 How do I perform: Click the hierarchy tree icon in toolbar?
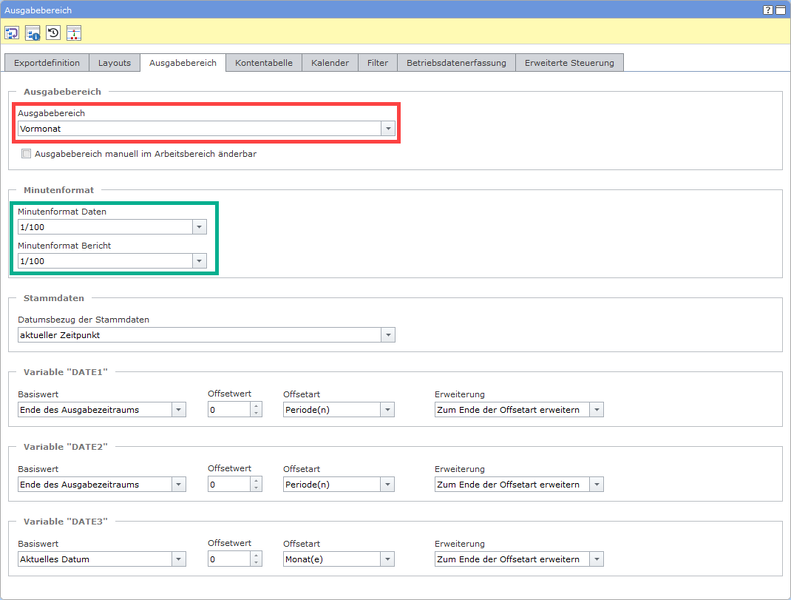(x=74, y=33)
